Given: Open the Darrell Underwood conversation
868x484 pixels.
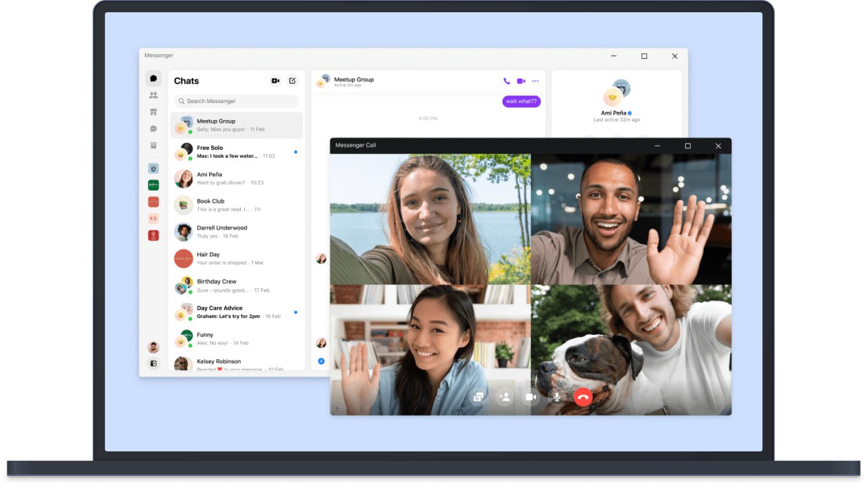Looking at the screenshot, I should click(237, 232).
